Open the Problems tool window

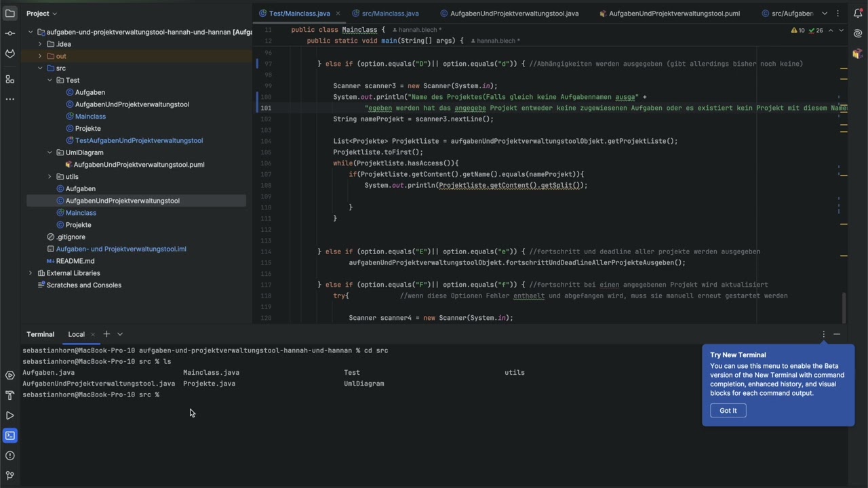(x=9, y=455)
